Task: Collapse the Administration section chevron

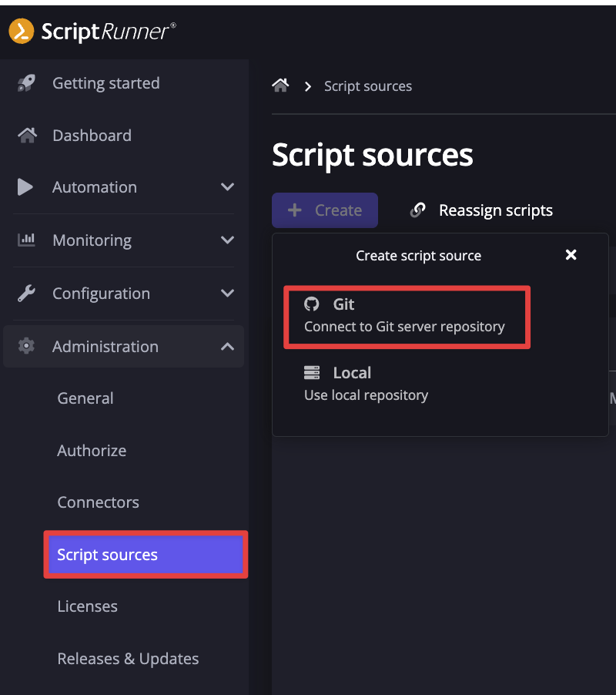Action: click(x=227, y=347)
